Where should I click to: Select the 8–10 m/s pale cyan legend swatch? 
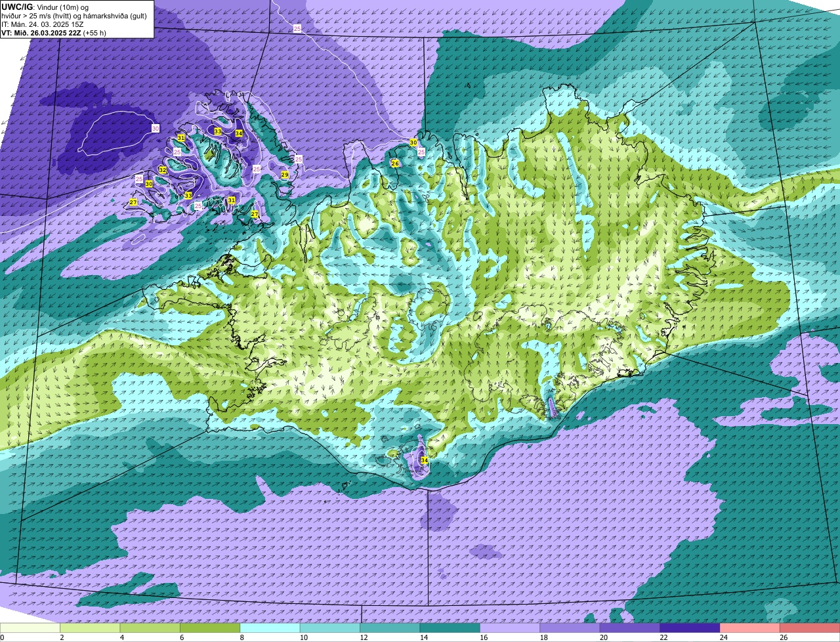(270, 628)
